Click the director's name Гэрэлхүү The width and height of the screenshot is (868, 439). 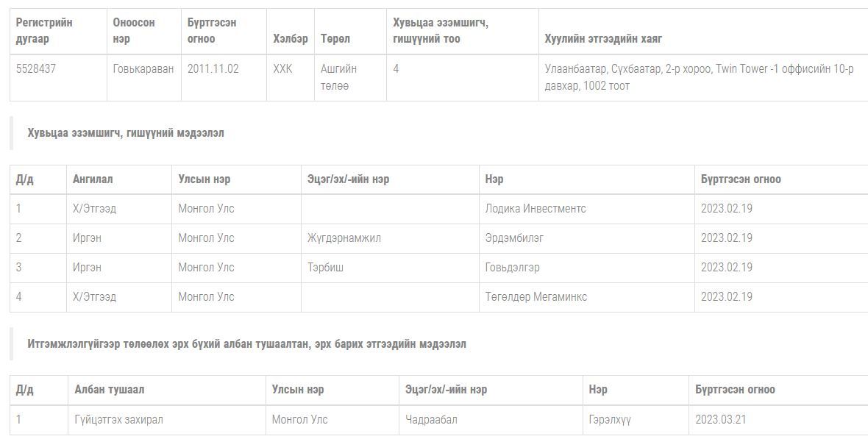pos(610,420)
